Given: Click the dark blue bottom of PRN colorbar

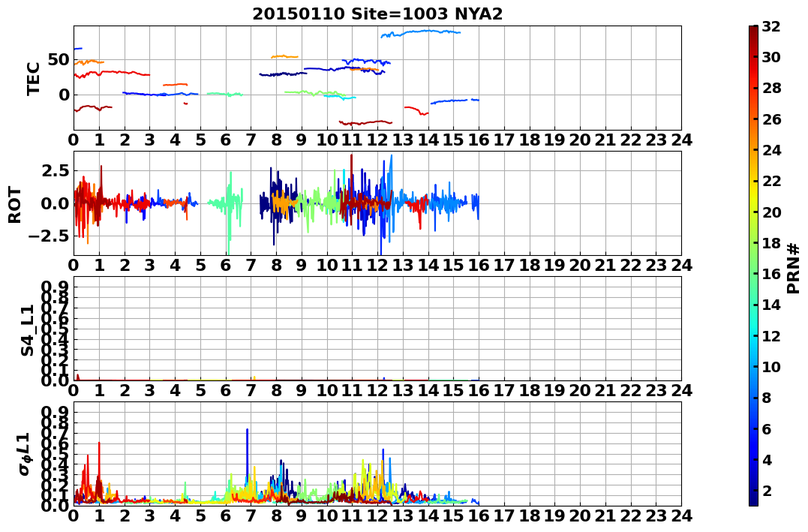Looking at the screenshot, I should (x=753, y=501).
